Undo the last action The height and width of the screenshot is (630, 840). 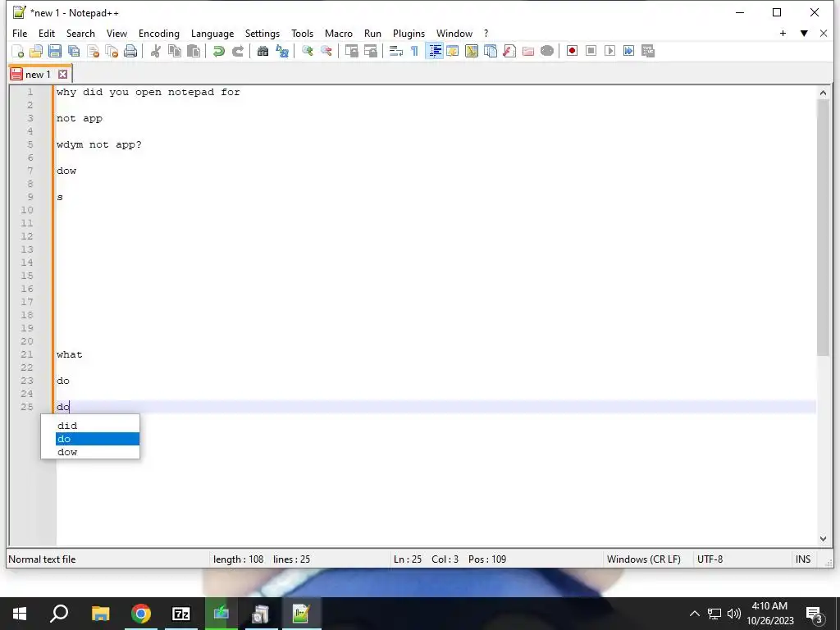(218, 51)
